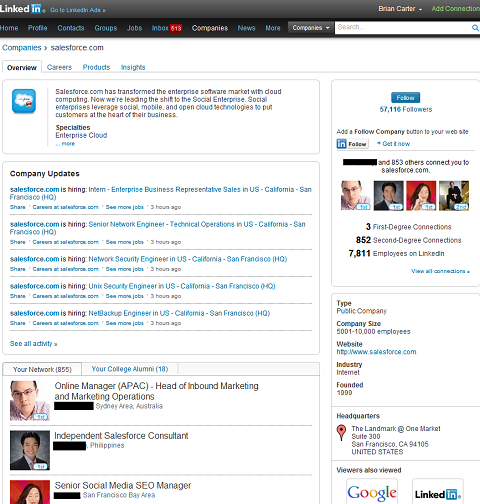
Task: Open Independent Salesforce Consultant profile photo
Action: (30, 450)
